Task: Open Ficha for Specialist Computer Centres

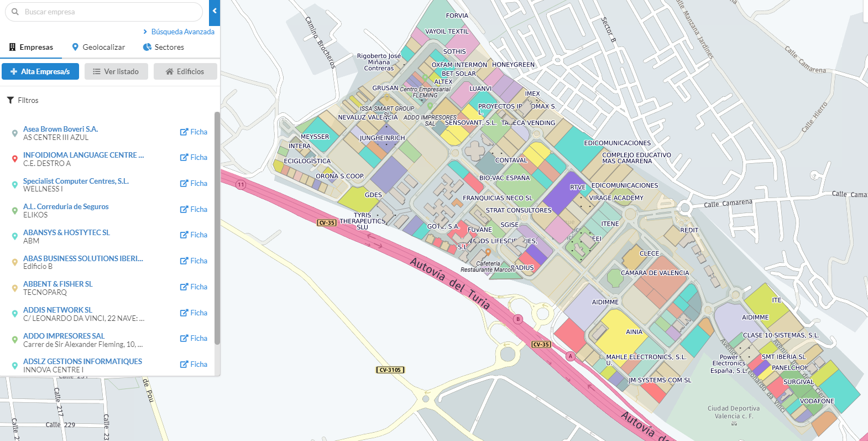Action: pyautogui.click(x=194, y=183)
